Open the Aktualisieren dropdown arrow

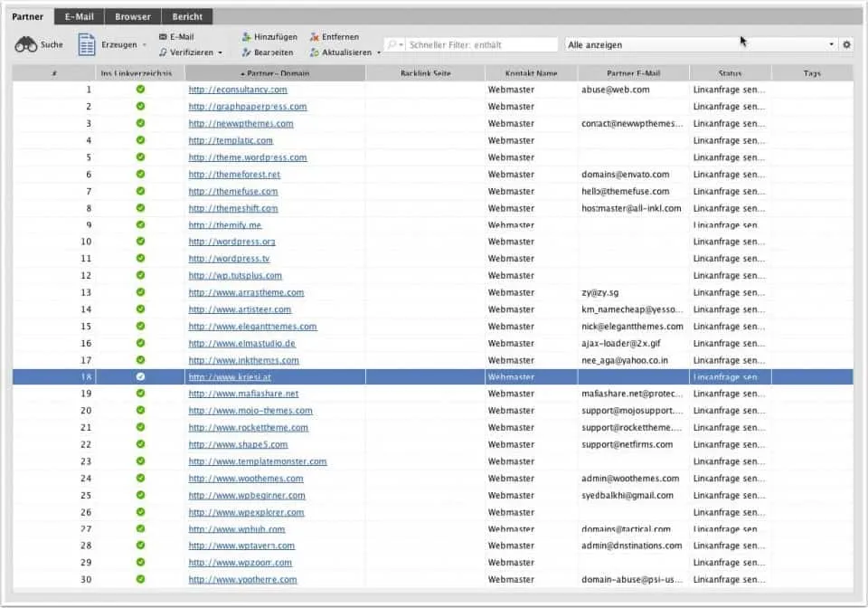[379, 52]
